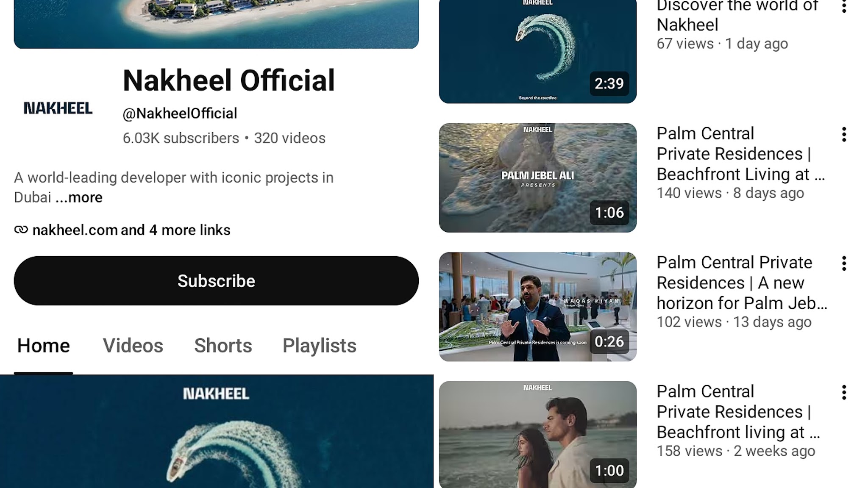
Task: Play the Palm Jebel Ali 1:06 thumbnail
Action: coord(537,177)
